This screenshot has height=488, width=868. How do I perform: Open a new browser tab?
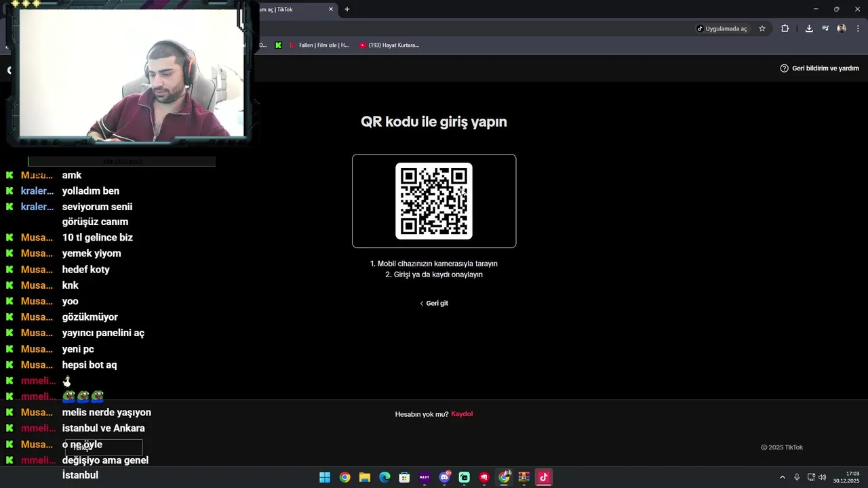[347, 9]
